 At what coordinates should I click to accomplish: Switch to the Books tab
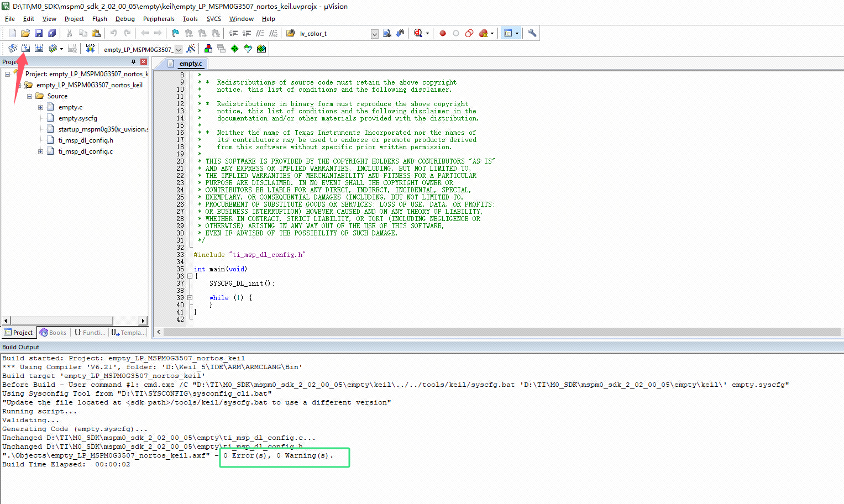[53, 333]
